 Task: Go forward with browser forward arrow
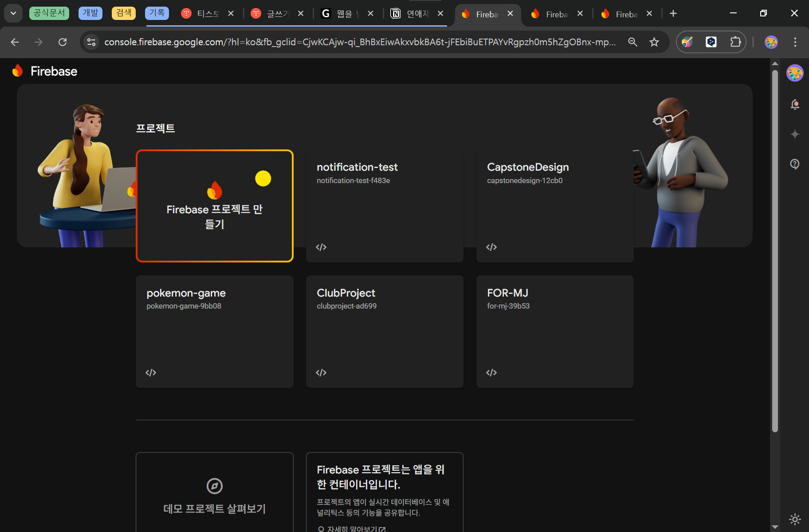(x=39, y=42)
